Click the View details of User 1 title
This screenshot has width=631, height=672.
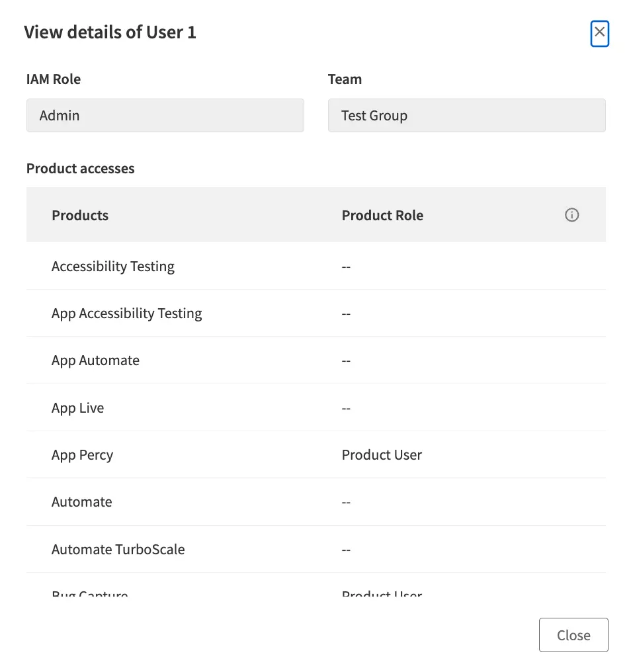pos(110,32)
